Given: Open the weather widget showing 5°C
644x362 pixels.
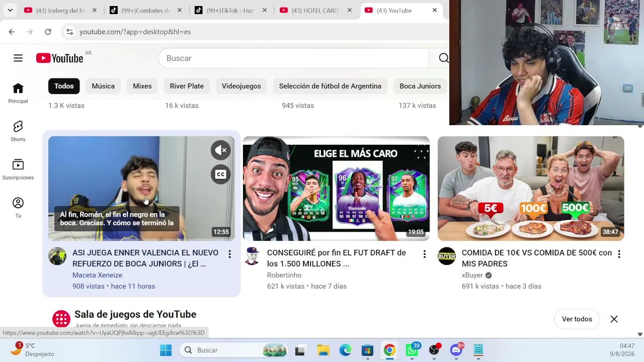Looking at the screenshot, I should pyautogui.click(x=33, y=350).
